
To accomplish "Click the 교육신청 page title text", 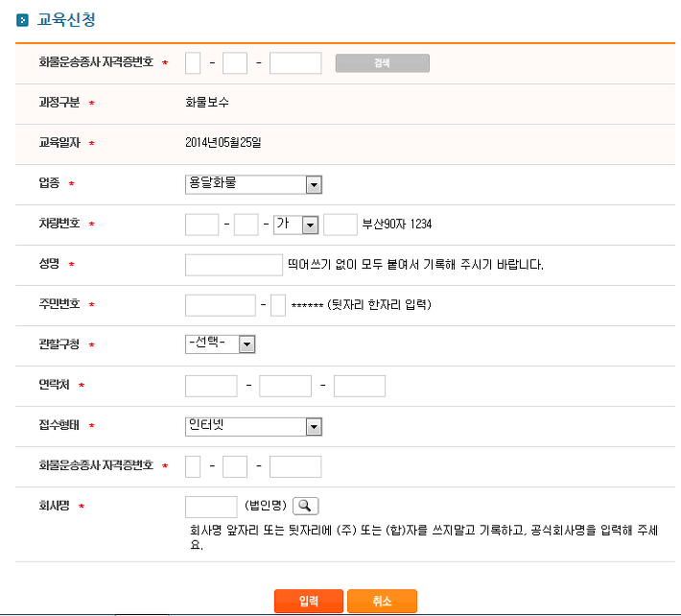I will [66, 20].
